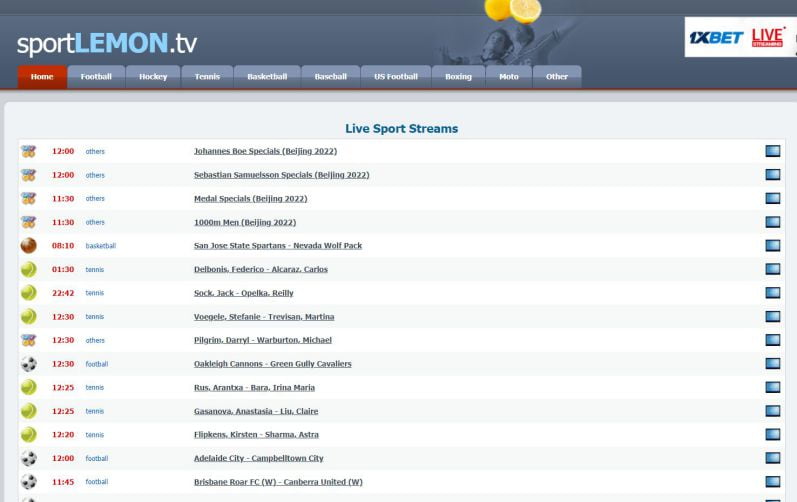Open 1000m Men (Beijing 2022) link

[245, 222]
